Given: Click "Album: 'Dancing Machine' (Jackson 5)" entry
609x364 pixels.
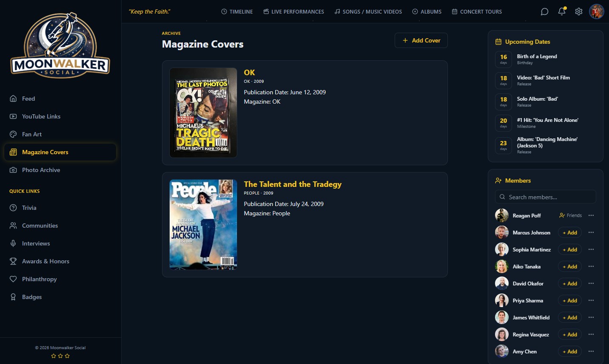Looking at the screenshot, I should pos(546,145).
